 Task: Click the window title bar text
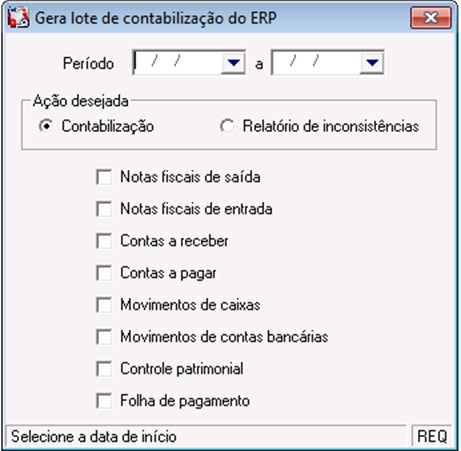156,18
